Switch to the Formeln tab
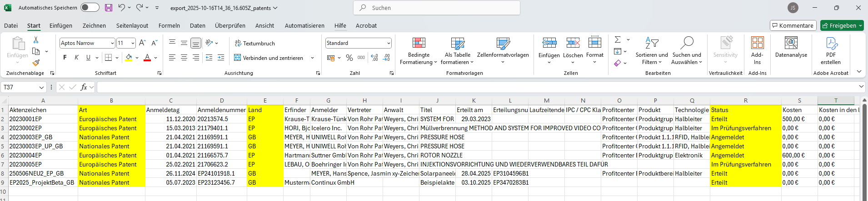 point(169,25)
